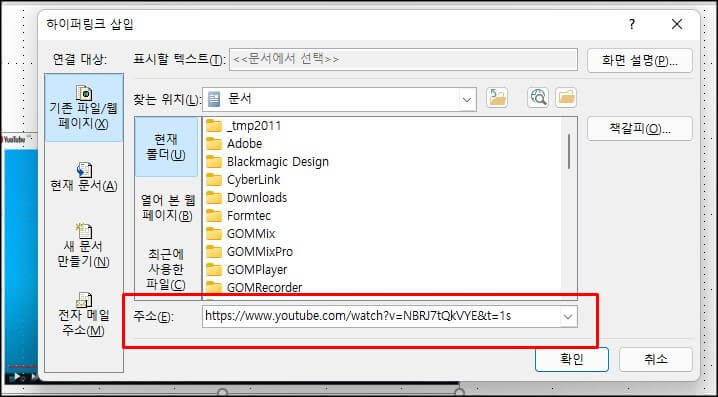Image resolution: width=718 pixels, height=397 pixels.
Task: Select the Blackmagic Design folder
Action: pyautogui.click(x=267, y=162)
